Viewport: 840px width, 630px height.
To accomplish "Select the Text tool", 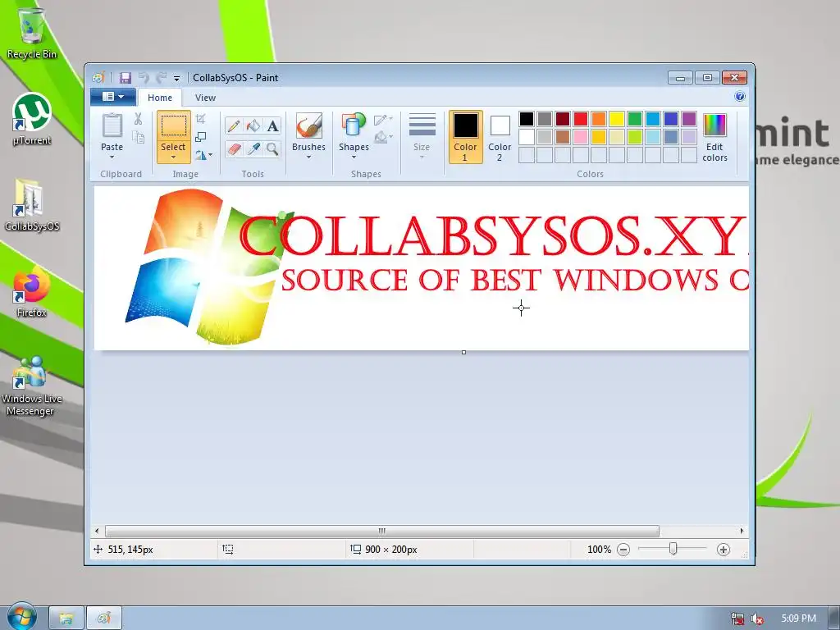I will (x=272, y=126).
